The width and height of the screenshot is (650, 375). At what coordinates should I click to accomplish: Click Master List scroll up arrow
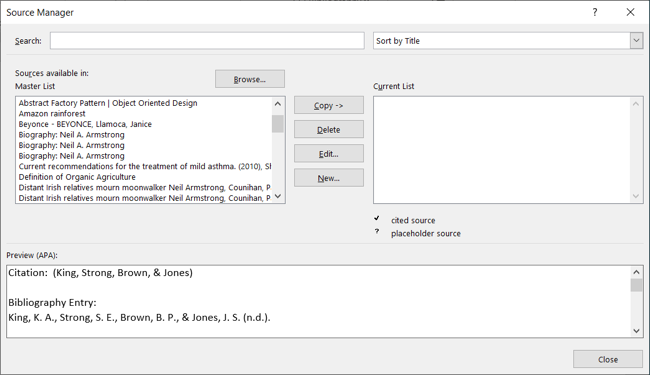pos(278,104)
